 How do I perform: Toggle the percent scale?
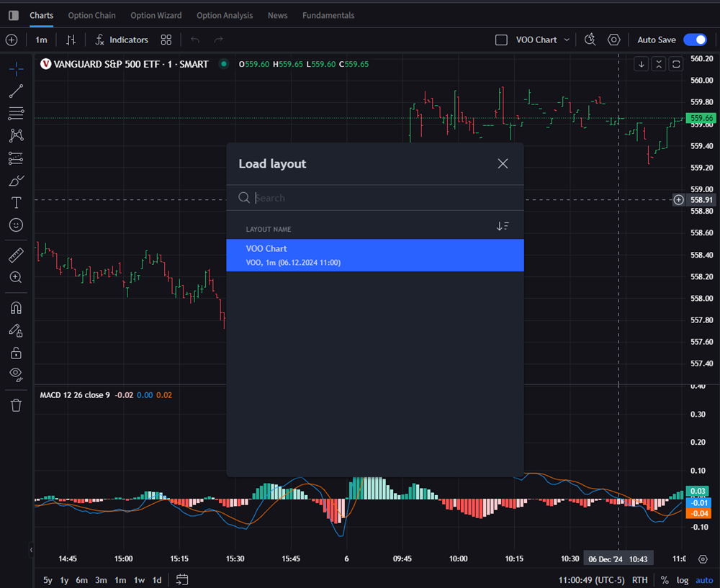pyautogui.click(x=665, y=580)
